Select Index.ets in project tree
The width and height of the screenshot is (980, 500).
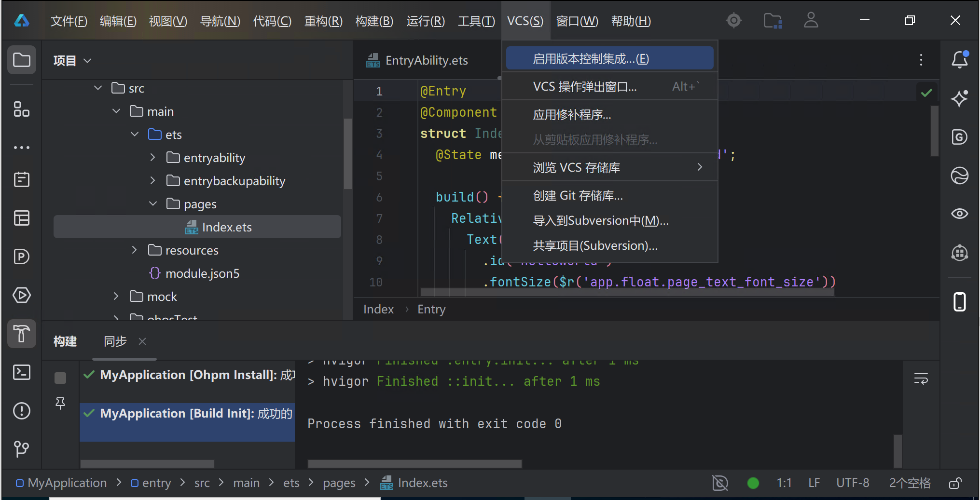[x=197, y=227]
